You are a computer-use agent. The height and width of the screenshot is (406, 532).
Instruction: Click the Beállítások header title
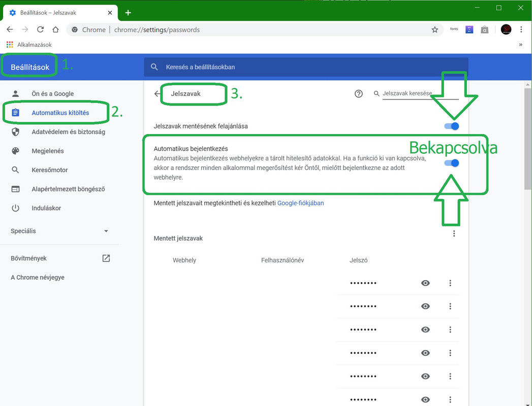[30, 67]
